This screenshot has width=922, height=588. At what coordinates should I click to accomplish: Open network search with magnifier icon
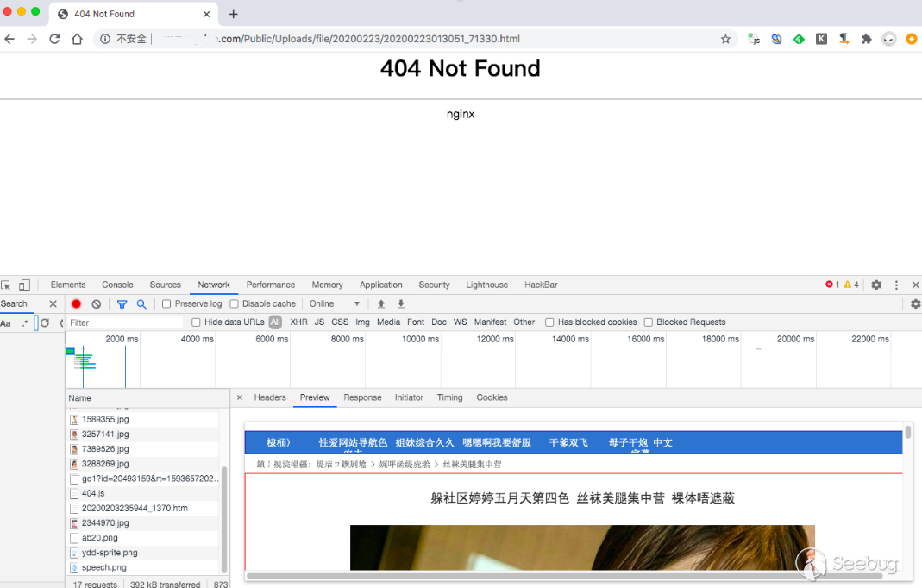click(141, 304)
